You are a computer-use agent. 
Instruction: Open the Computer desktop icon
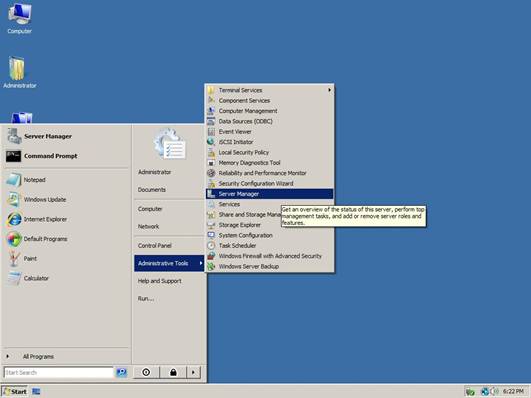pos(20,18)
